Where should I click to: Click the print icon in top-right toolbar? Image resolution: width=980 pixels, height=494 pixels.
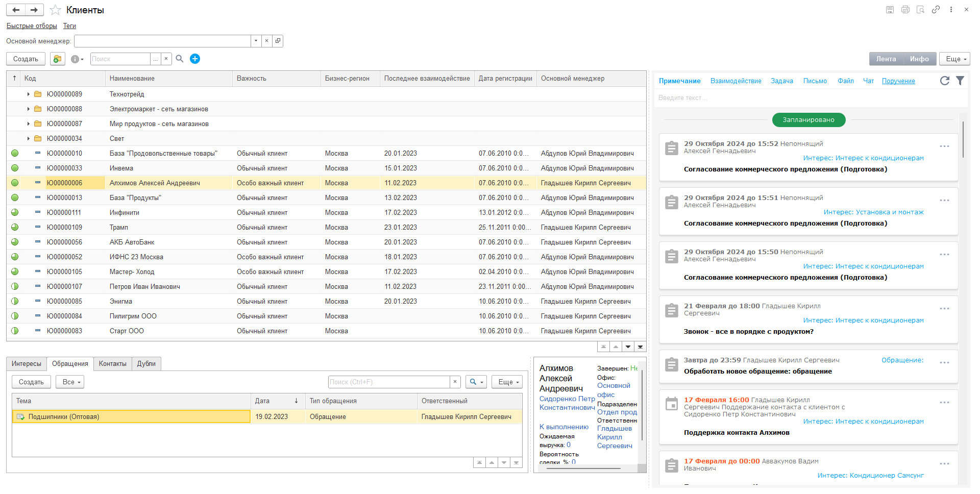905,10
